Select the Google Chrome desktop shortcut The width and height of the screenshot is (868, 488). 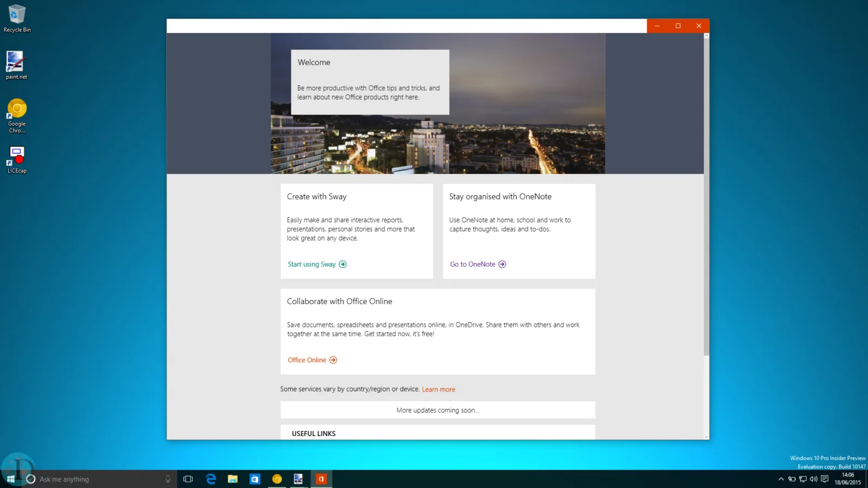pyautogui.click(x=17, y=116)
